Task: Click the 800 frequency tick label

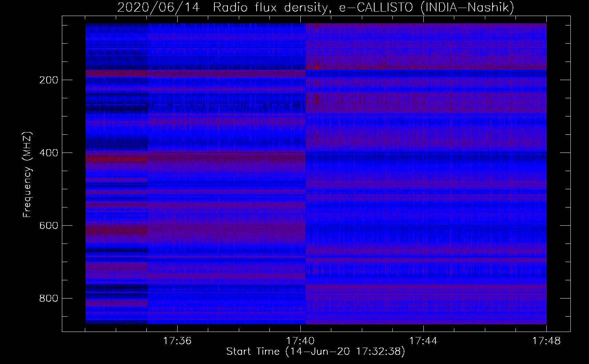Action: click(49, 298)
